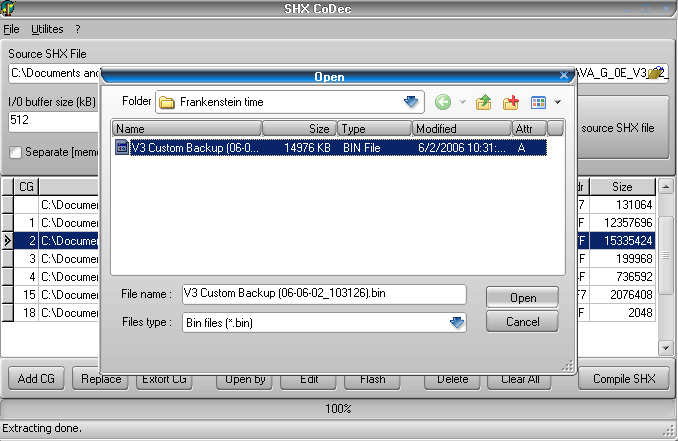Click scrollbar down arrow in CG table
The height and width of the screenshot is (441, 678).
(665, 347)
